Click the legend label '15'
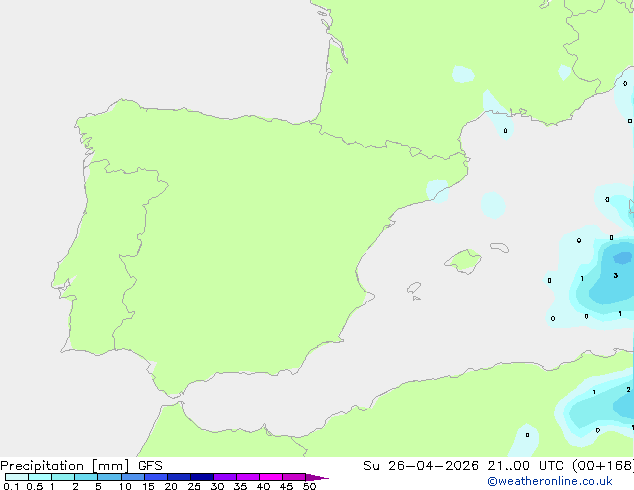The width and height of the screenshot is (634, 490). 148,486
